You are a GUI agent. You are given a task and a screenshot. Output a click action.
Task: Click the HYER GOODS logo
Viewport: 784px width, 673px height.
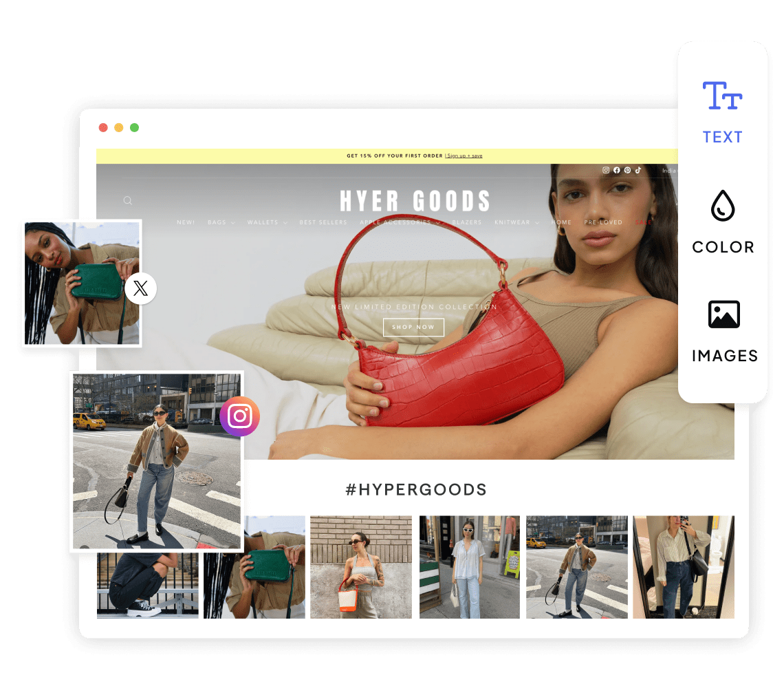(415, 201)
